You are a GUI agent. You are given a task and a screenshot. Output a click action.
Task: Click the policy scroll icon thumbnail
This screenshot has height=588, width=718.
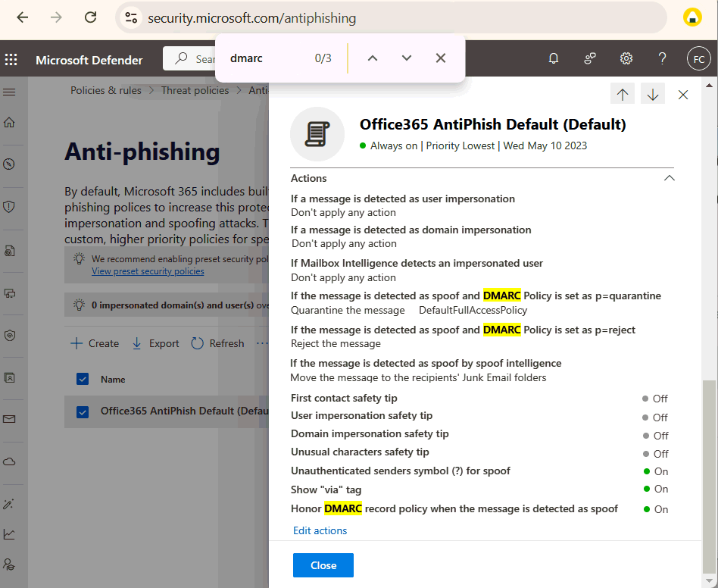(317, 134)
